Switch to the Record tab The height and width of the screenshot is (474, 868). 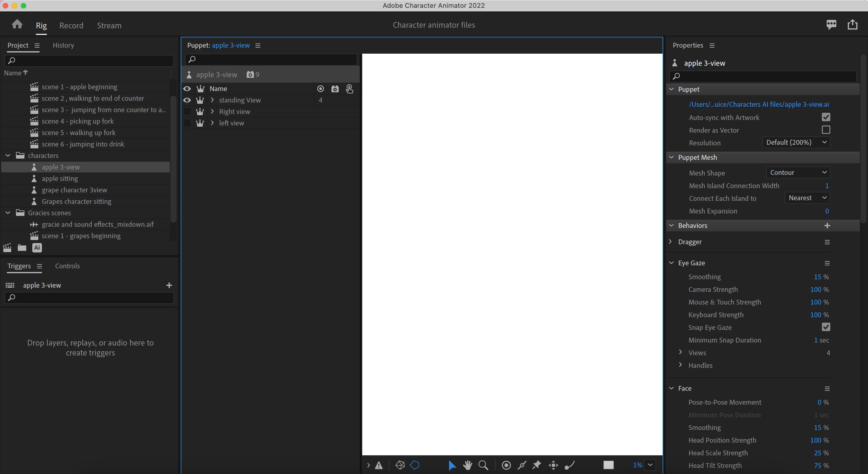pos(71,26)
